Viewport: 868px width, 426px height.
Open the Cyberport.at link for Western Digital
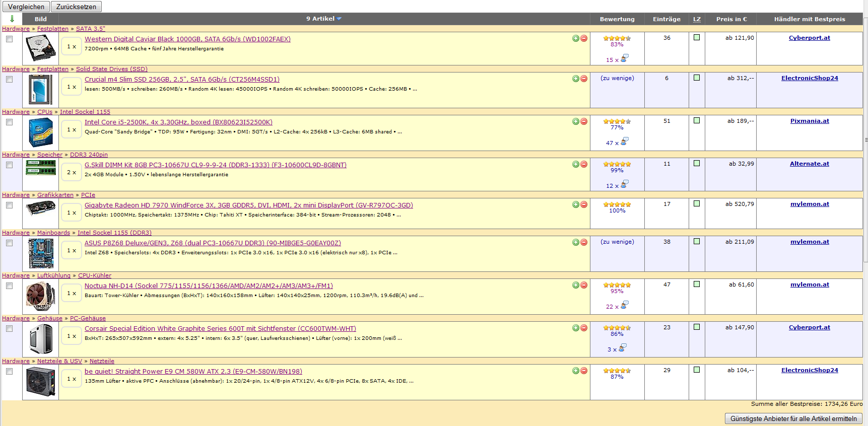click(809, 38)
